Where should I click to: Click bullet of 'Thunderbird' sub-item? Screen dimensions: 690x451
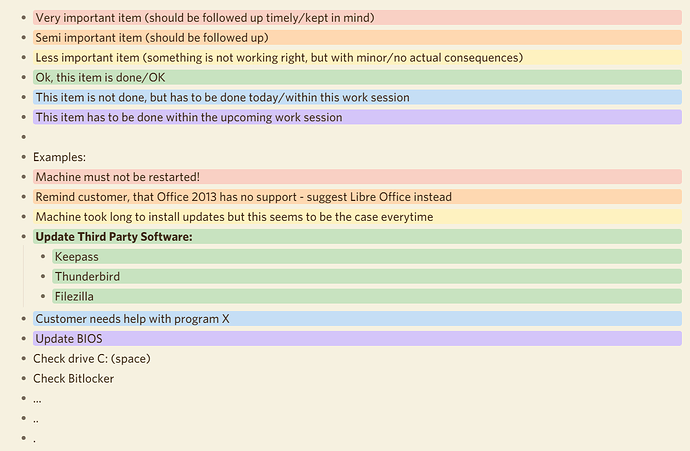click(x=43, y=276)
